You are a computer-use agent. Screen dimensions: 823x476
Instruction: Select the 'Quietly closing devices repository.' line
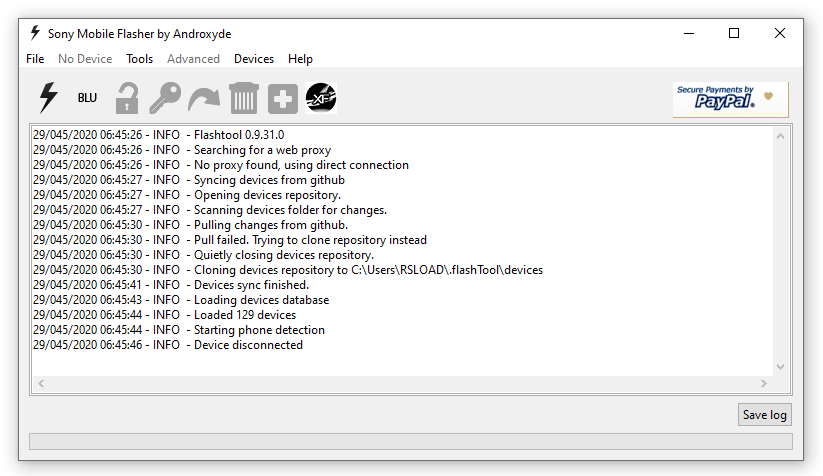click(204, 255)
